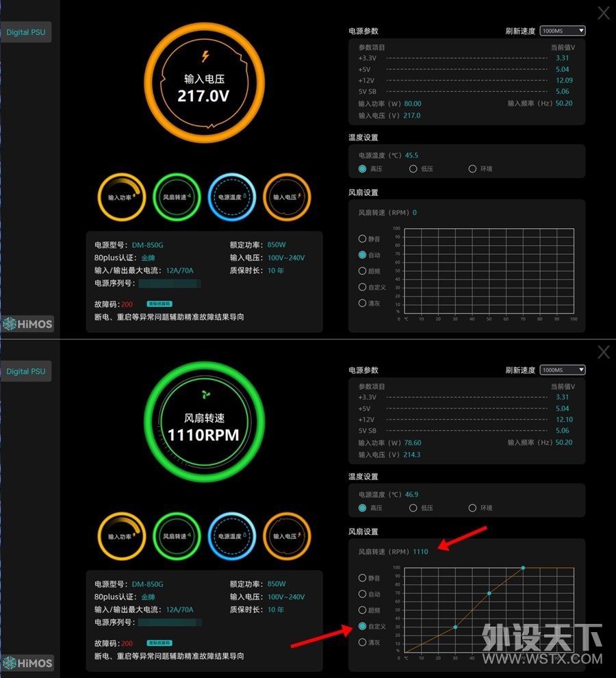Image resolution: width=616 pixels, height=678 pixels.
Task: Click PSU temperature value 45.5
Action: click(x=411, y=155)
